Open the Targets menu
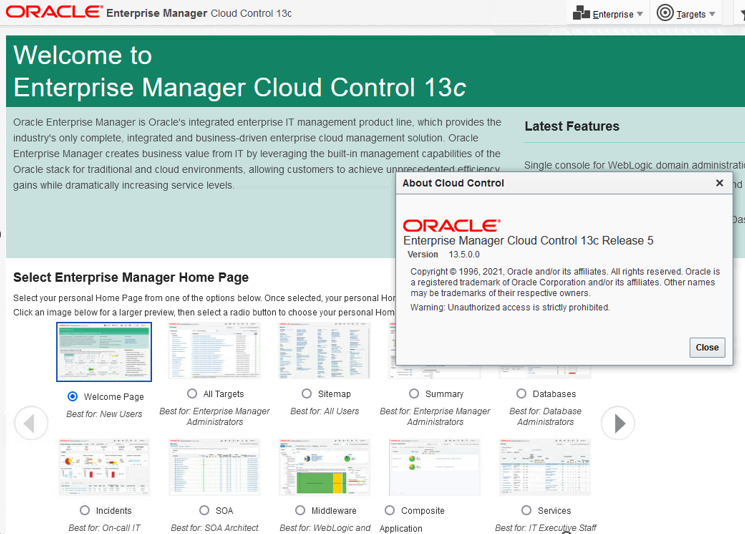 (x=686, y=13)
